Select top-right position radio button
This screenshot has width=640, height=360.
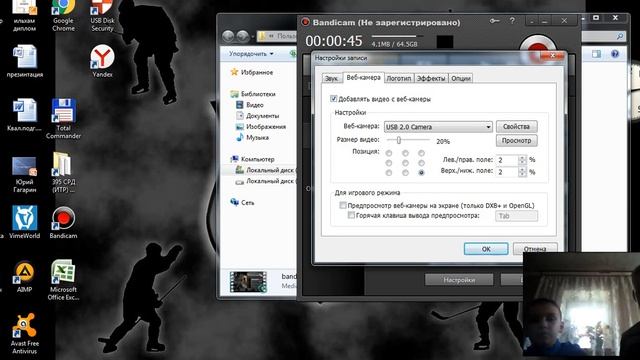coord(421,153)
